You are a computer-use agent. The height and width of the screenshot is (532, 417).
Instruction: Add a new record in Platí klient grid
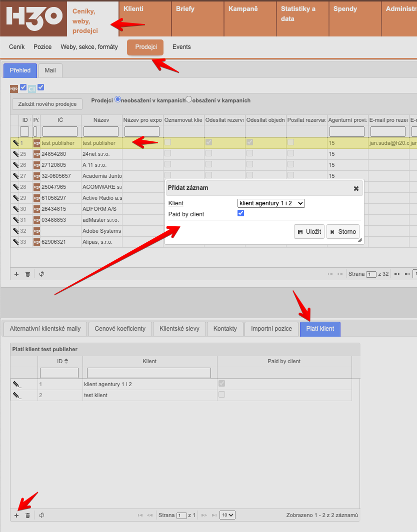pyautogui.click(x=16, y=515)
